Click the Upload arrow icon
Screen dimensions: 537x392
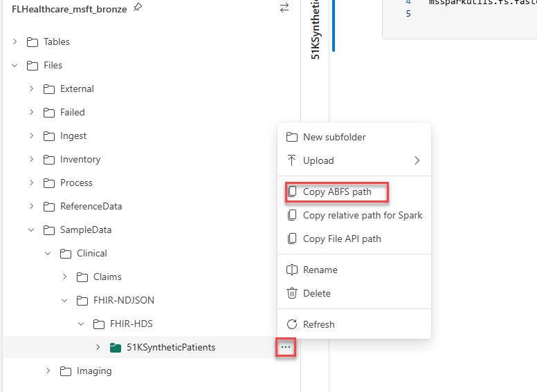pyautogui.click(x=291, y=160)
